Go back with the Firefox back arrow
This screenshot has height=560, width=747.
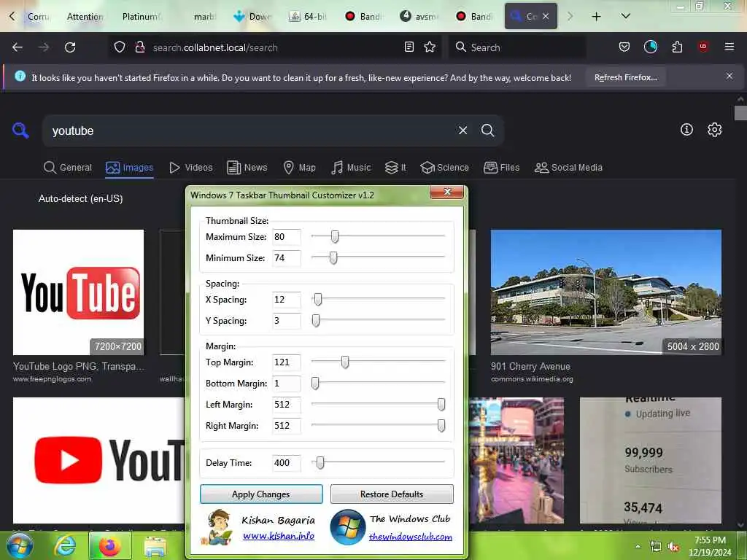pos(18,47)
